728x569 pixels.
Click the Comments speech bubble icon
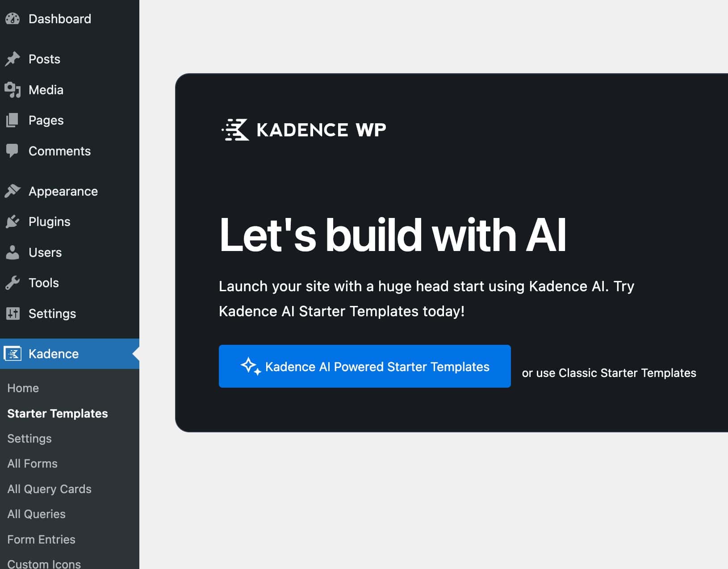pos(13,151)
